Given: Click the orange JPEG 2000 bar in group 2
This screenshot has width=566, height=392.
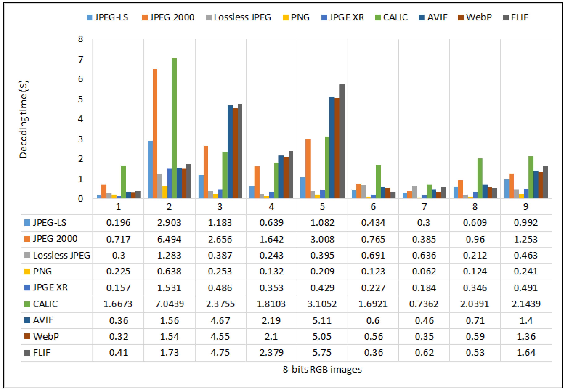Looking at the screenshot, I should click(155, 134).
